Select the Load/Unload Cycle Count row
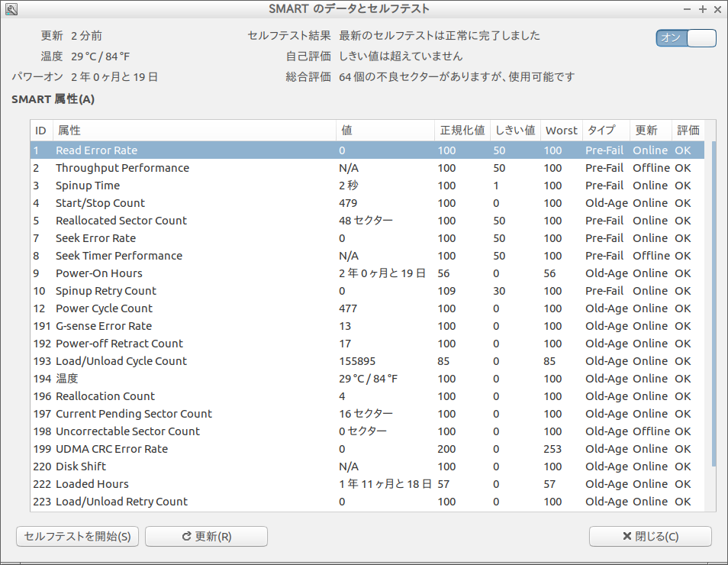The height and width of the screenshot is (565, 728). (367, 361)
